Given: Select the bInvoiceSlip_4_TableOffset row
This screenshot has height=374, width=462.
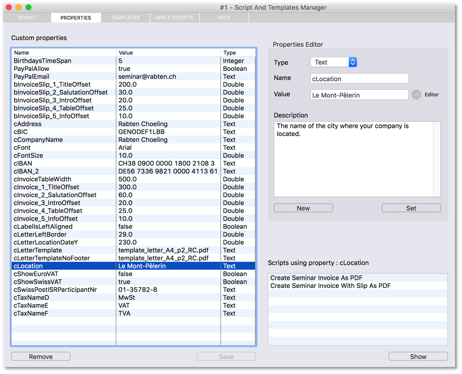Looking at the screenshot, I should pyautogui.click(x=133, y=108).
